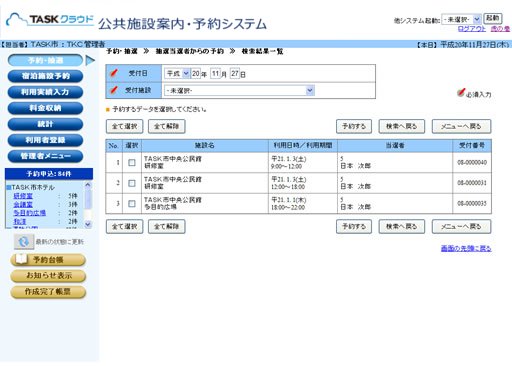This screenshot has height=366, width=512.
Task: Open the 統計 menu
Action: tap(45, 124)
